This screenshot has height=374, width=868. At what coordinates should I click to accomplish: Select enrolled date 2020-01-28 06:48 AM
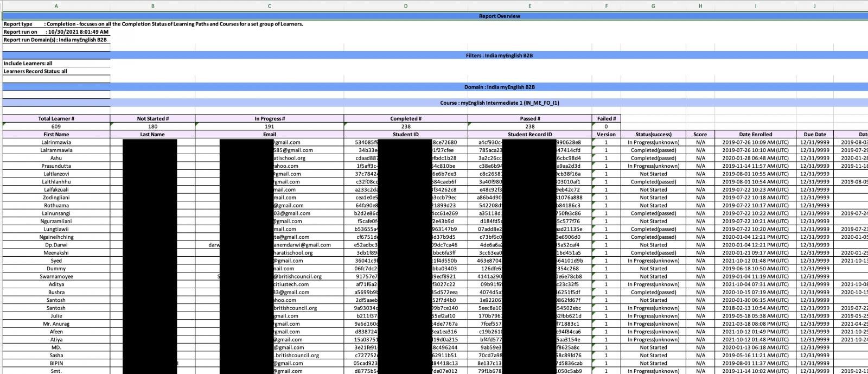(x=755, y=158)
